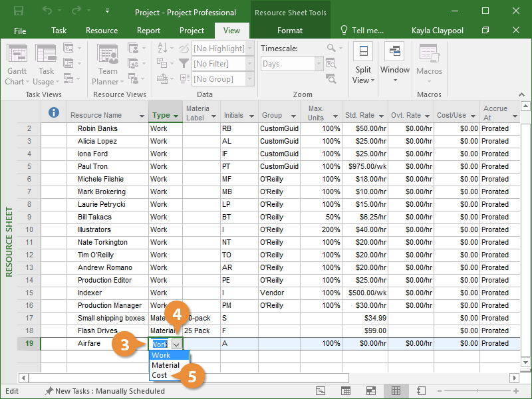Open the File tab
Image resolution: width=532 pixels, height=399 pixels.
(x=20, y=31)
